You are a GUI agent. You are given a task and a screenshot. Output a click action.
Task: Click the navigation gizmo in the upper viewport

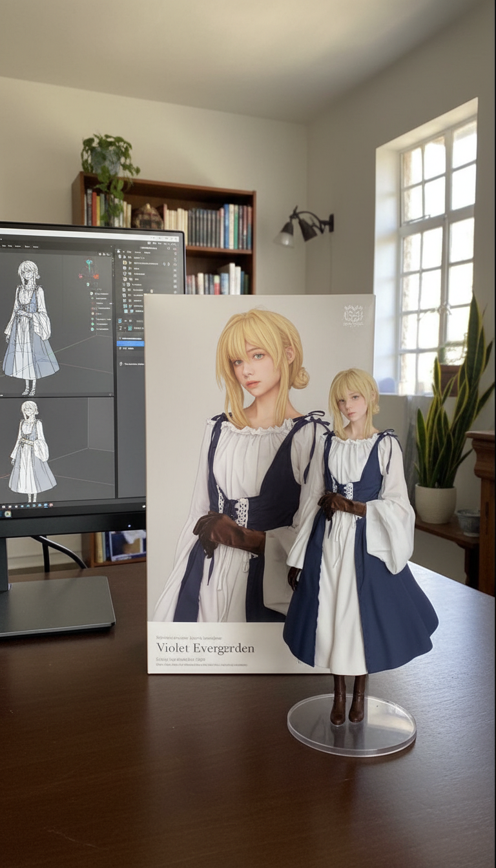pyautogui.click(x=90, y=269)
